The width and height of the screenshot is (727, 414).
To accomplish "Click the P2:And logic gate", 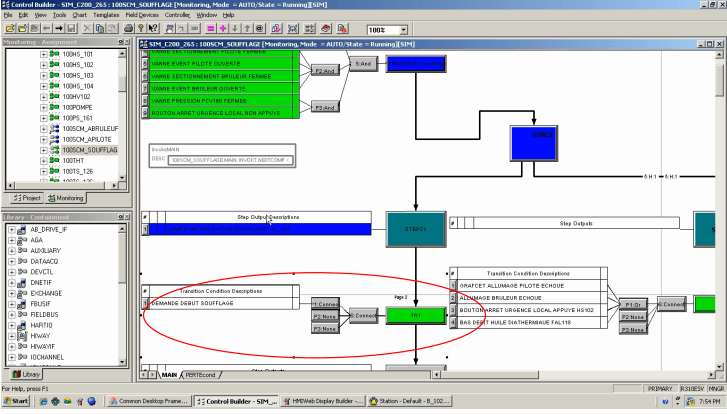I will coord(325,70).
